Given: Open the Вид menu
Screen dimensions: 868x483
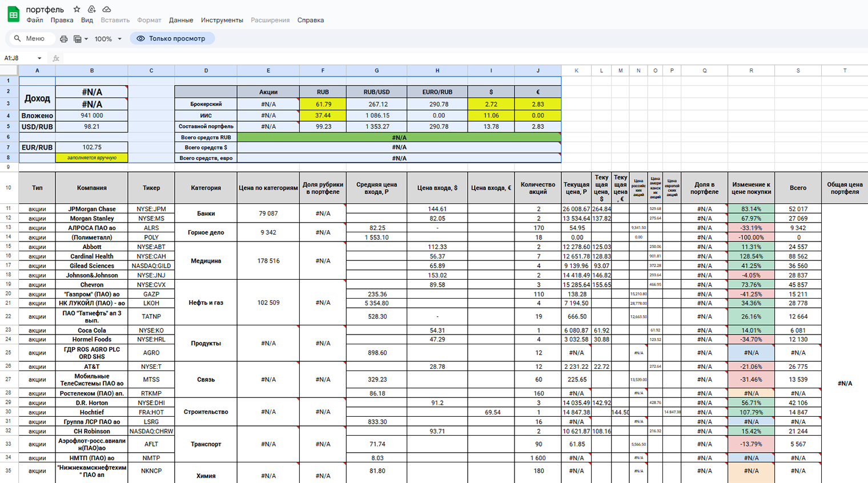Looking at the screenshot, I should (87, 20).
